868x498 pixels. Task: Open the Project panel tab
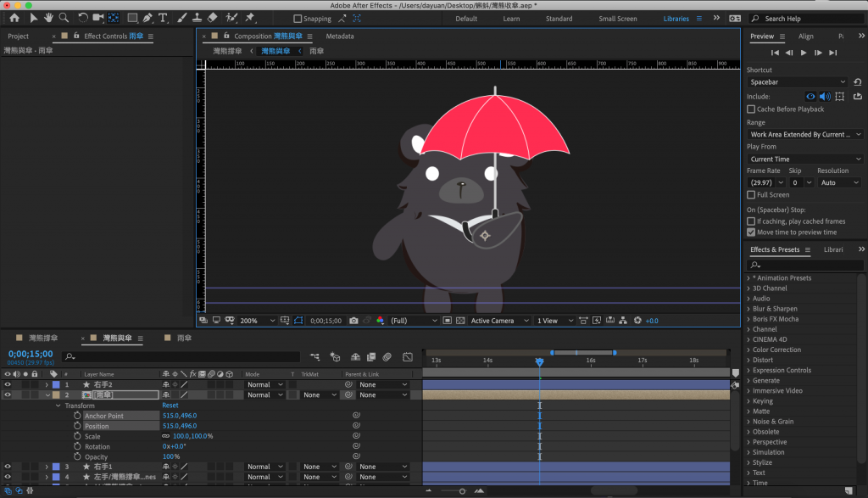pyautogui.click(x=19, y=36)
